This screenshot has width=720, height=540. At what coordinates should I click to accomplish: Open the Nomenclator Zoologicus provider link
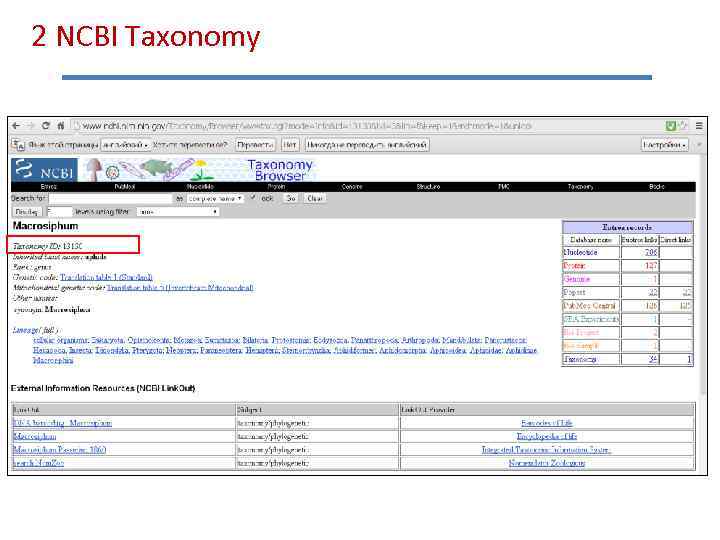point(547,463)
